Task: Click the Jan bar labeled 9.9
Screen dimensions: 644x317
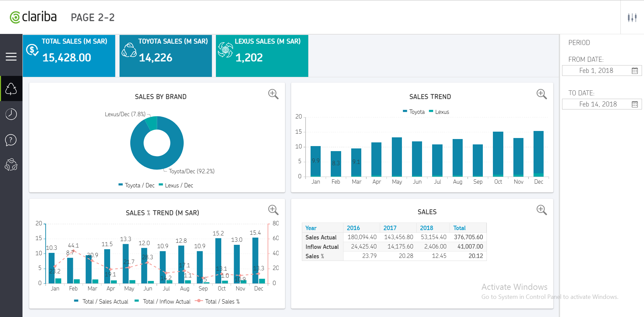Action: 316,161
